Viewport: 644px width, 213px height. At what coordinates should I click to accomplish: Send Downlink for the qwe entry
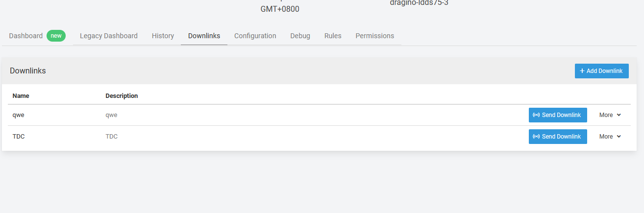click(558, 115)
